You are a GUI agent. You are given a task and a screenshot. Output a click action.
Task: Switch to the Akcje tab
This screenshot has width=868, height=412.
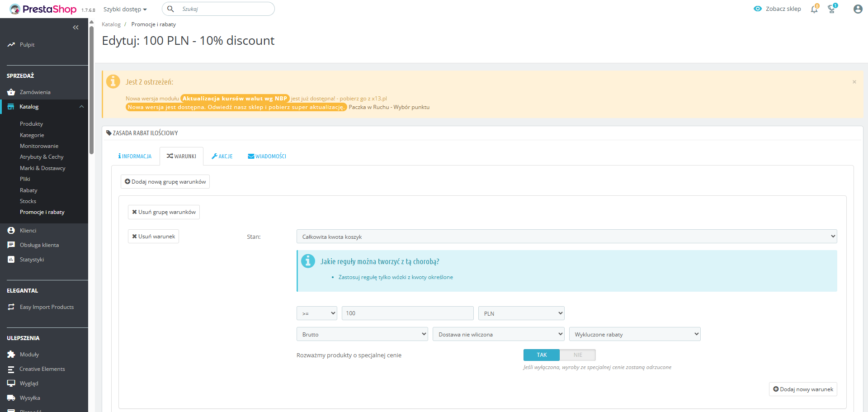[222, 156]
